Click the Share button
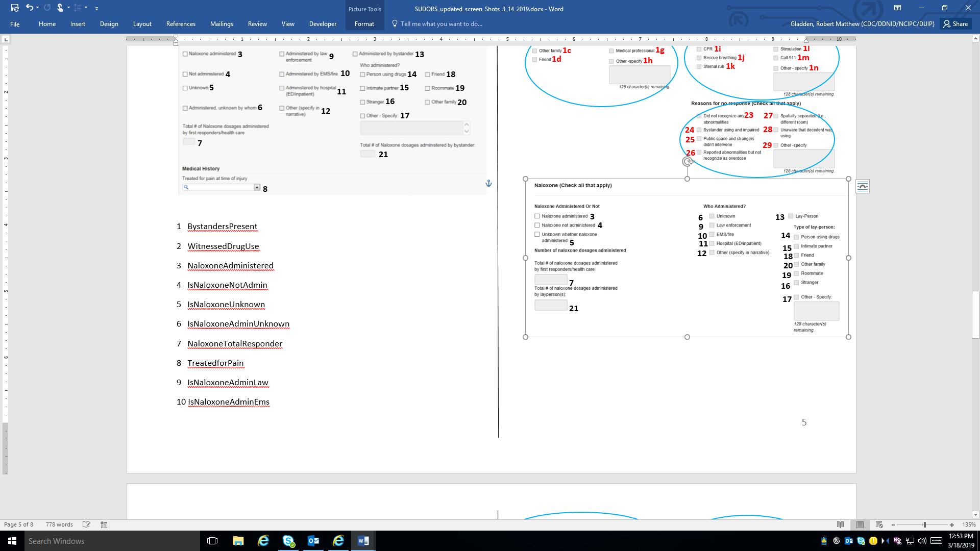This screenshot has height=551, width=980. (x=955, y=24)
